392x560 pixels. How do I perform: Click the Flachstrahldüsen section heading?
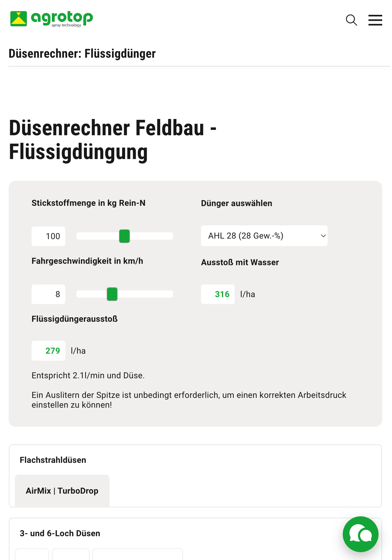pos(53,460)
